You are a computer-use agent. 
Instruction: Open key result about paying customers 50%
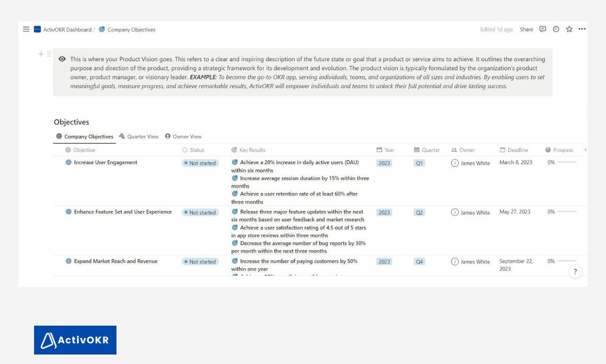click(294, 265)
